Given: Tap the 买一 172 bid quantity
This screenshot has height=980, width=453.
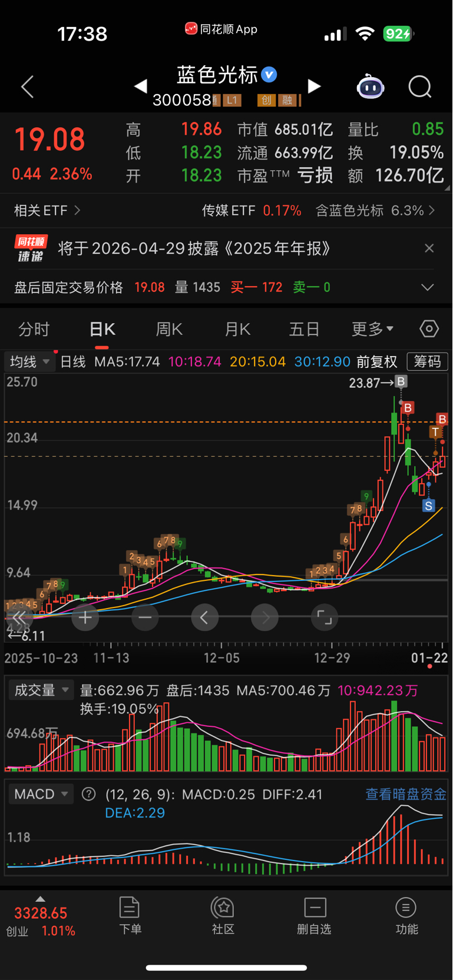Looking at the screenshot, I should (x=256, y=287).
